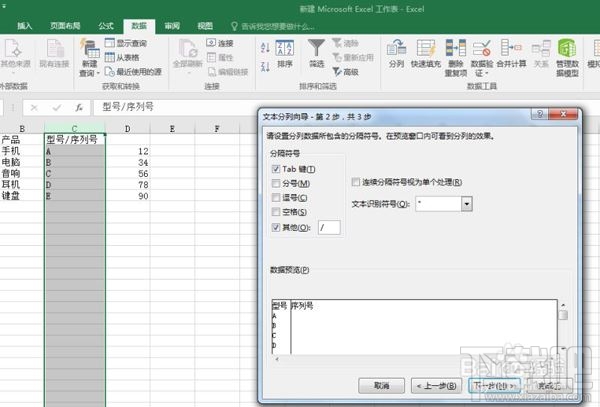Select column C header

coord(75,129)
